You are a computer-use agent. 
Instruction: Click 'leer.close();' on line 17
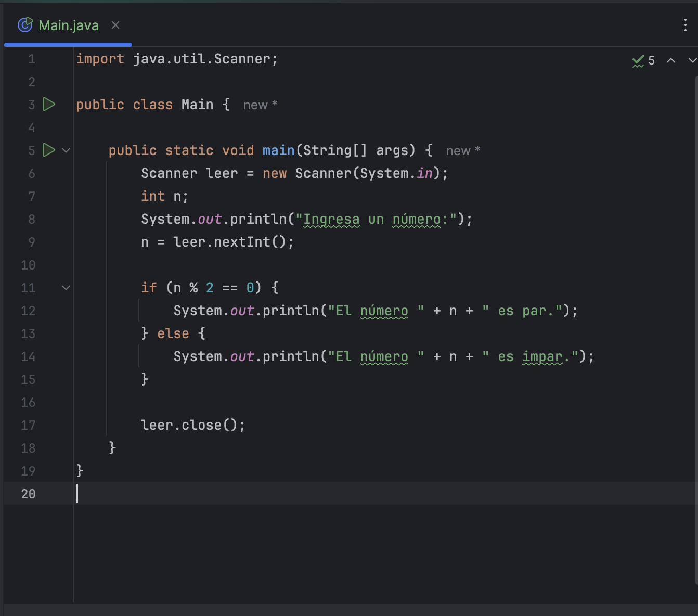(x=193, y=425)
